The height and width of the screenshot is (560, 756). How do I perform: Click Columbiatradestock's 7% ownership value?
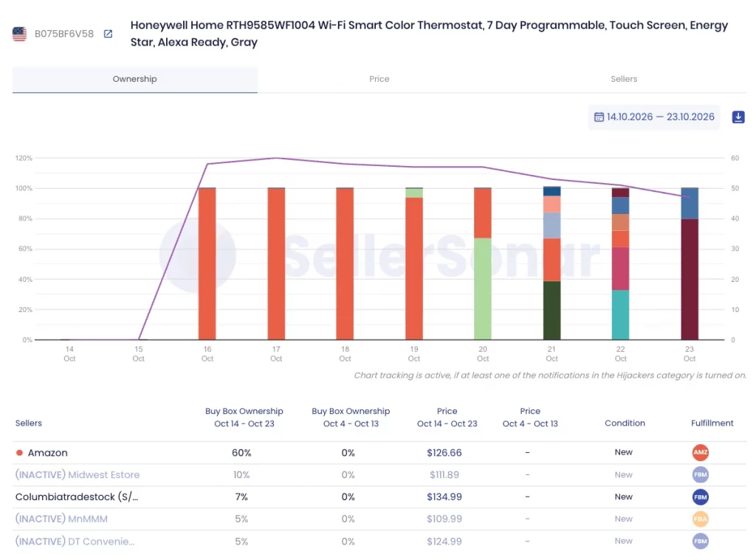click(241, 497)
